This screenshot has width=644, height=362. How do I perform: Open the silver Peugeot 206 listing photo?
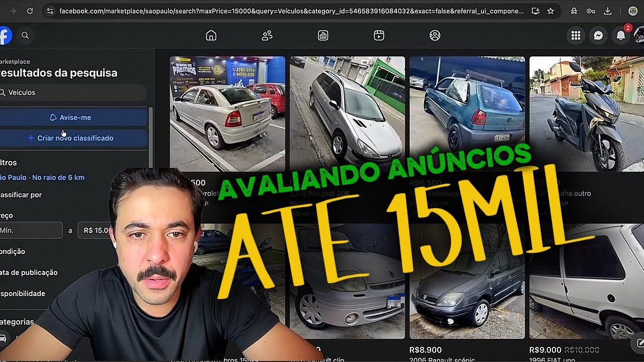point(347,114)
